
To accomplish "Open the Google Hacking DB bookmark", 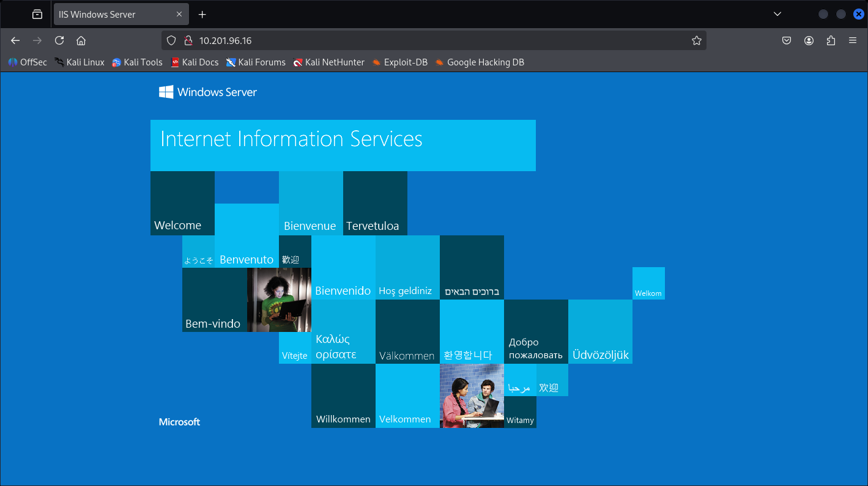I will (479, 62).
